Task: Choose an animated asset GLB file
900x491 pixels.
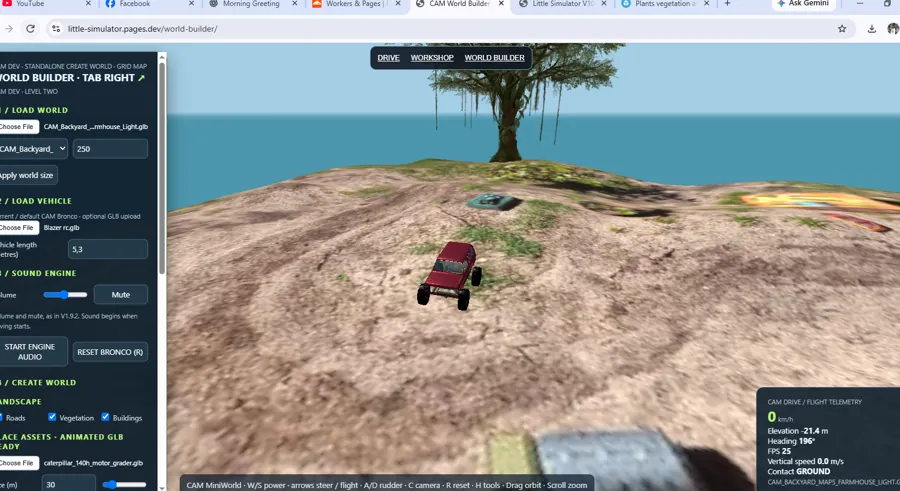Action: tap(18, 463)
